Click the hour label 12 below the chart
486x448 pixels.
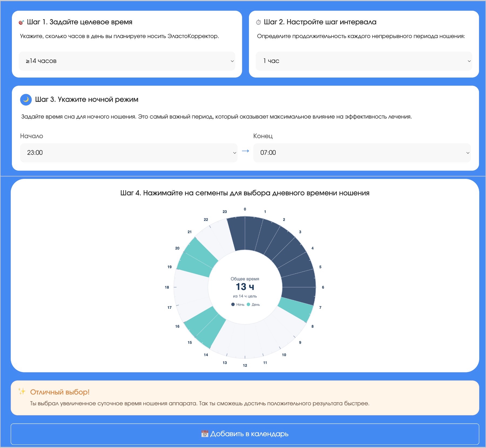point(245,365)
